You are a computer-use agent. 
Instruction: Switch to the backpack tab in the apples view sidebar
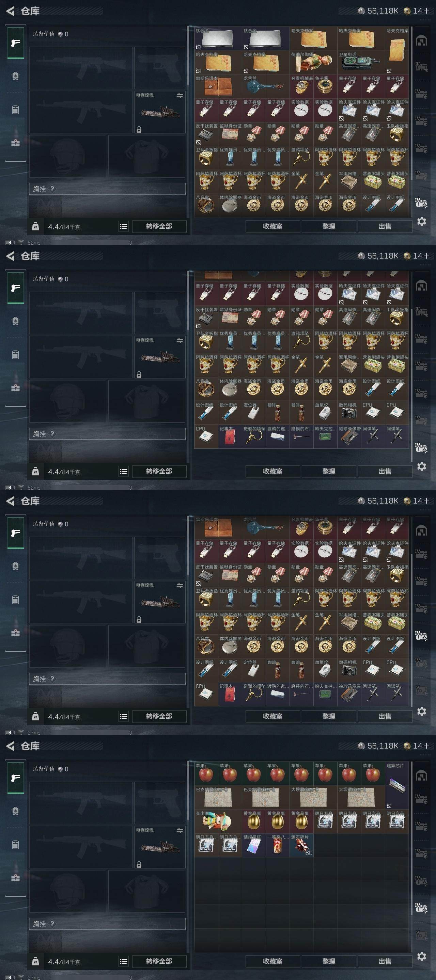pyautogui.click(x=15, y=845)
